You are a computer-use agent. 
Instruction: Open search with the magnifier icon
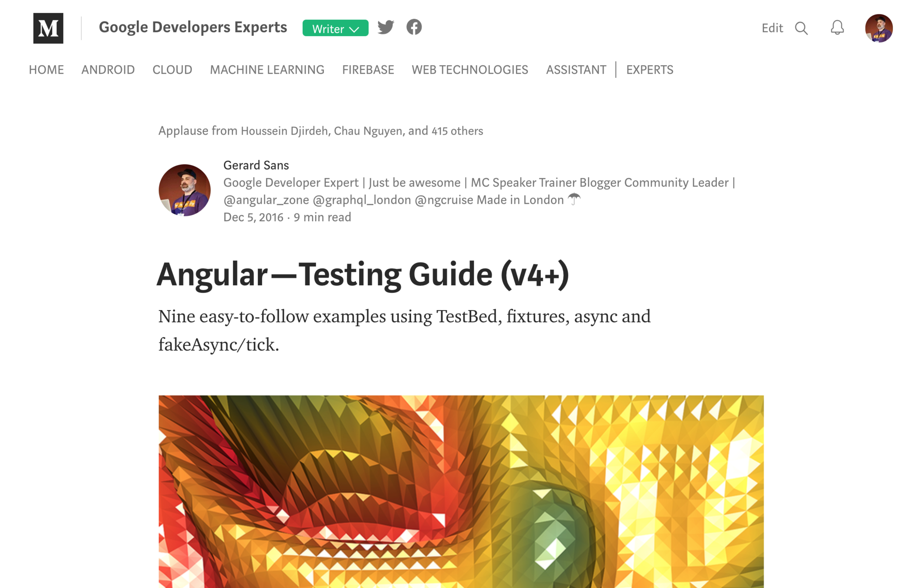click(x=801, y=28)
